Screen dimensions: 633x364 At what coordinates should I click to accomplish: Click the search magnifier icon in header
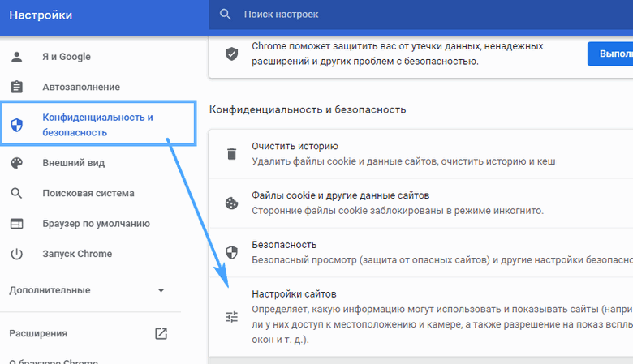click(x=226, y=15)
